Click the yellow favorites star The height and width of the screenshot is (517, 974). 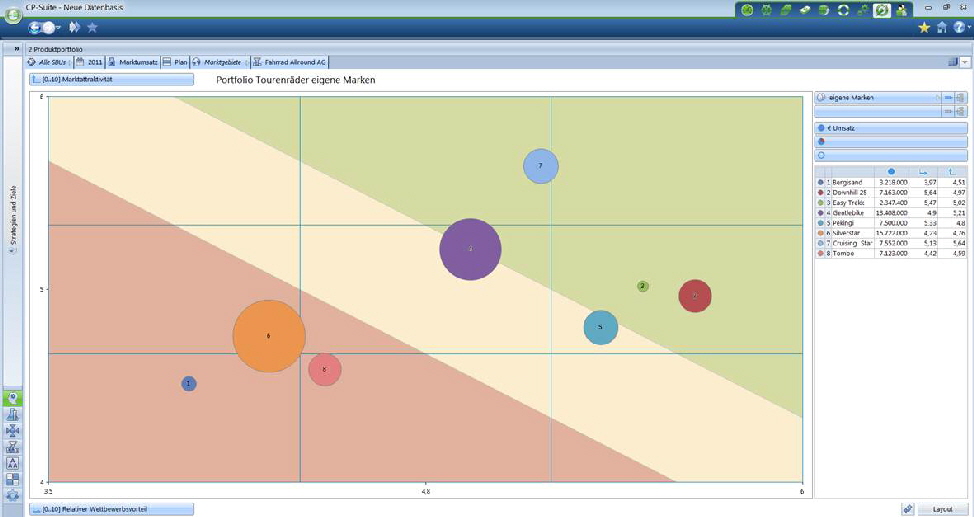pyautogui.click(x=924, y=27)
